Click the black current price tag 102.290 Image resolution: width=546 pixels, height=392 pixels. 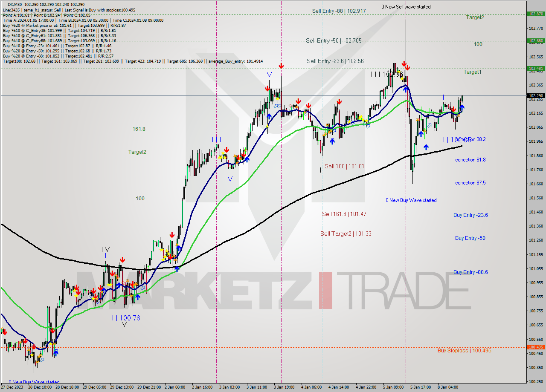tap(536, 96)
